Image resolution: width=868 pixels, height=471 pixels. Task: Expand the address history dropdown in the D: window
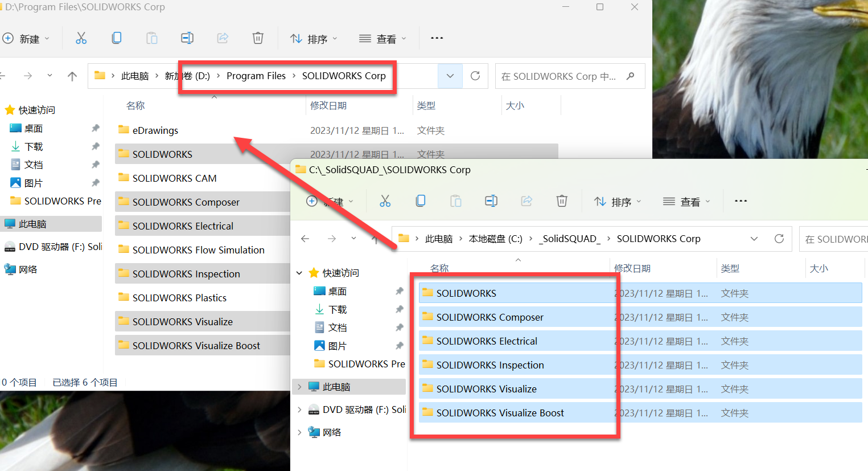[x=450, y=76]
